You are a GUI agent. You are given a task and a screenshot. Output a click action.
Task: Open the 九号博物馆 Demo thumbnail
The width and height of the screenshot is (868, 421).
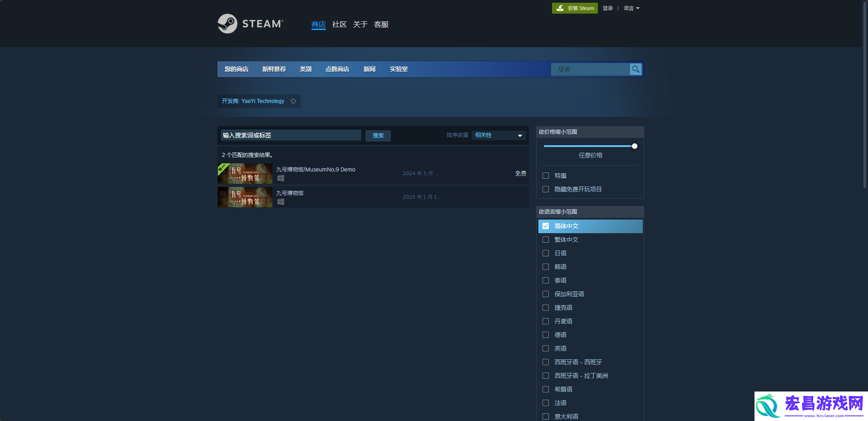click(245, 173)
